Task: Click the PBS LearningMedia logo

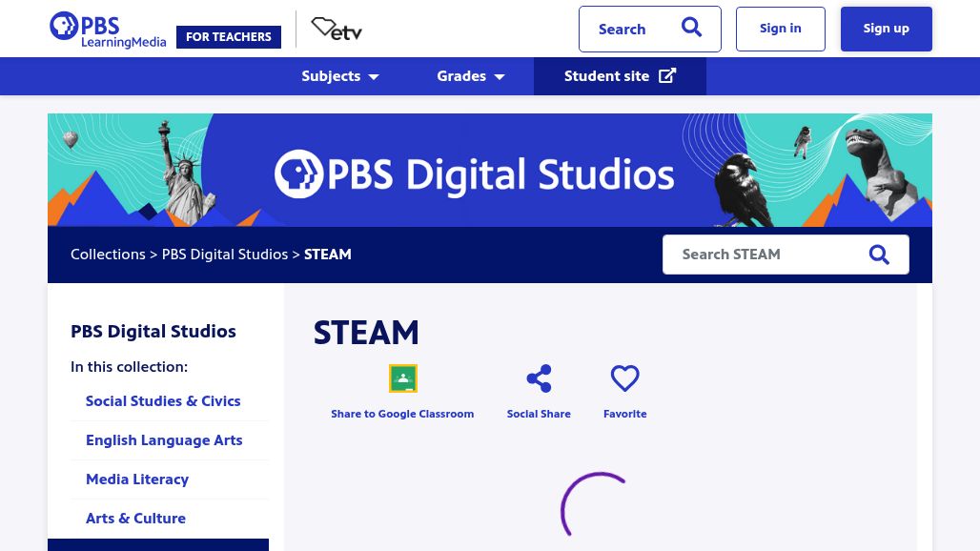Action: 108,30
